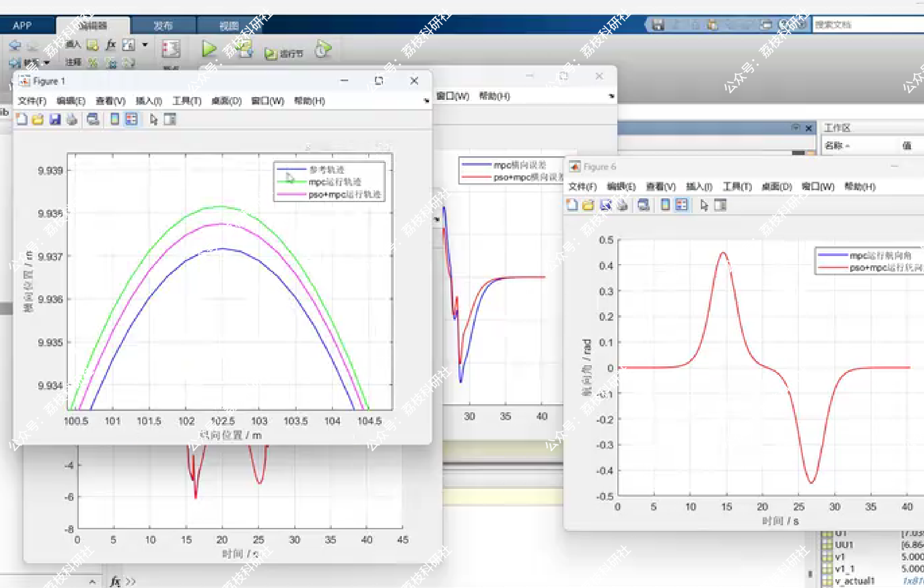Toggle Insert Legend in Figure 1 toolbar
The image size is (924, 588).
click(131, 119)
